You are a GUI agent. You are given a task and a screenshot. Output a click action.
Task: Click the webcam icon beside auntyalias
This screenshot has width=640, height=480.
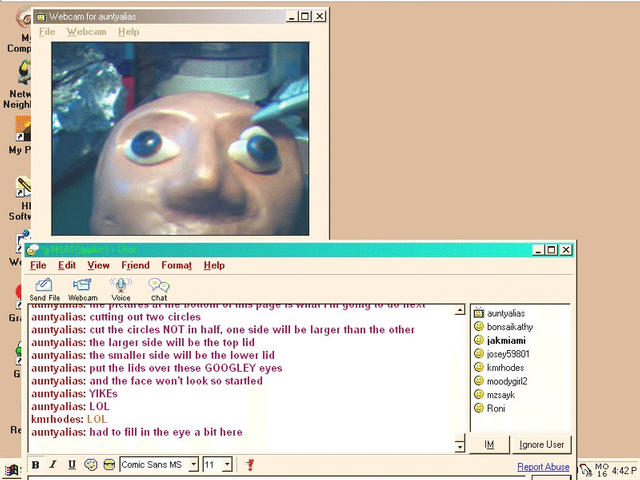point(479,313)
